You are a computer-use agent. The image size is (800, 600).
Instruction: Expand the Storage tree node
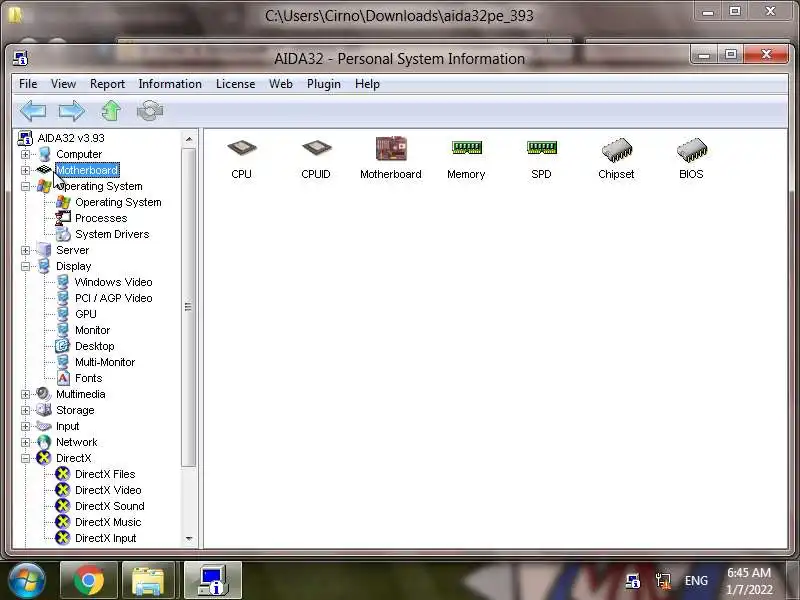click(x=25, y=410)
